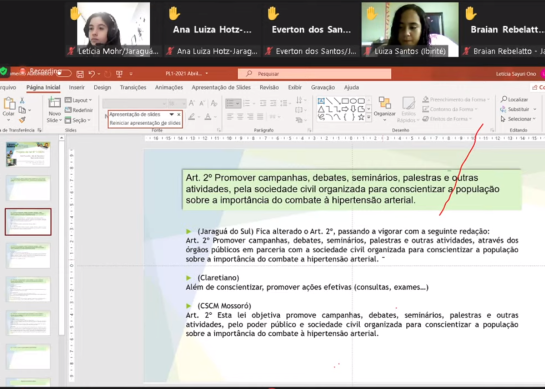545x389 pixels.
Task: Expand the Efeitos de Forma dropdown
Action: 447,119
